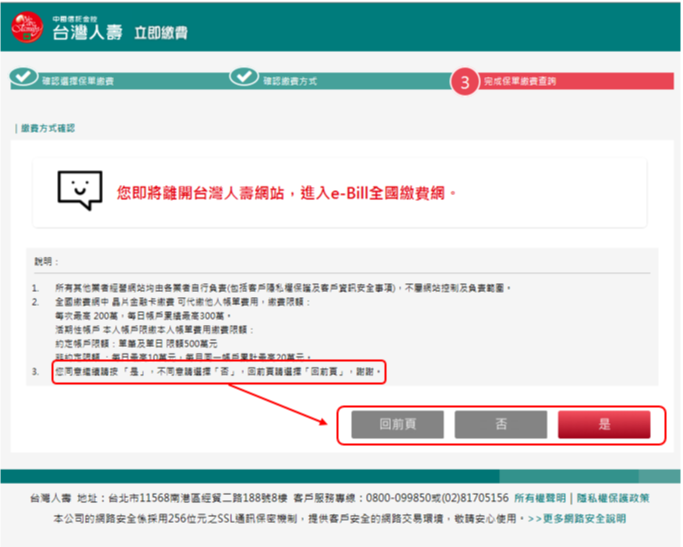Open the 更多網路安全說明 link
This screenshot has width=683, height=547.
(577, 518)
